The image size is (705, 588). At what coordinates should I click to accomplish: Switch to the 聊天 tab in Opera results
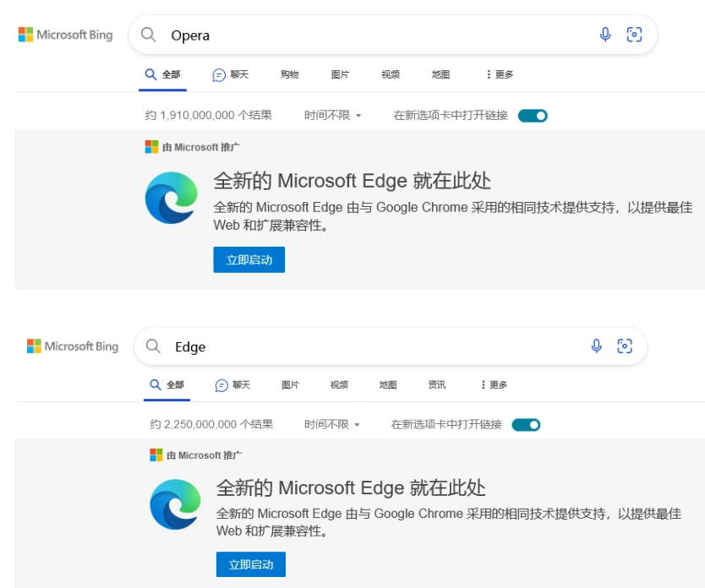click(x=230, y=74)
